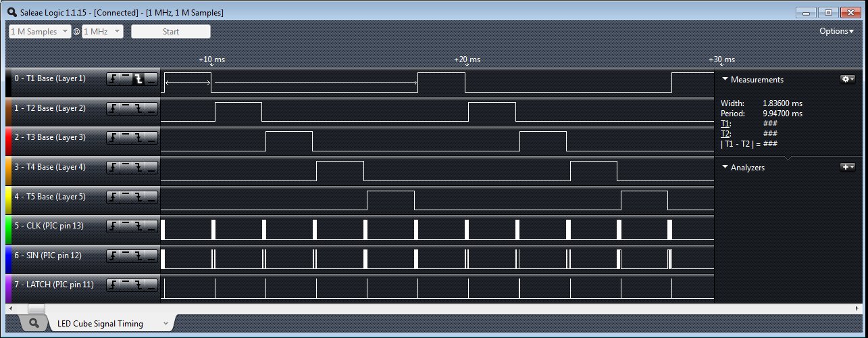
Task: Set rising edge trigger on CLK channel
Action: 112,226
